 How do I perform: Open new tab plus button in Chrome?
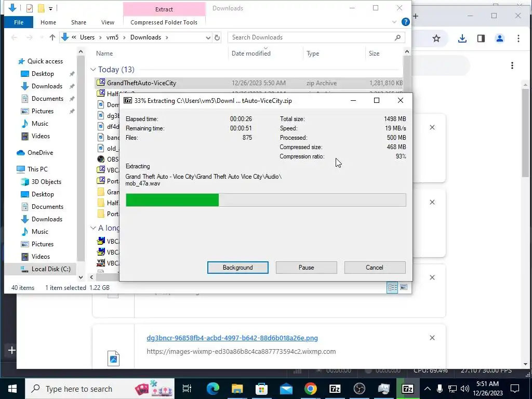click(x=416, y=16)
